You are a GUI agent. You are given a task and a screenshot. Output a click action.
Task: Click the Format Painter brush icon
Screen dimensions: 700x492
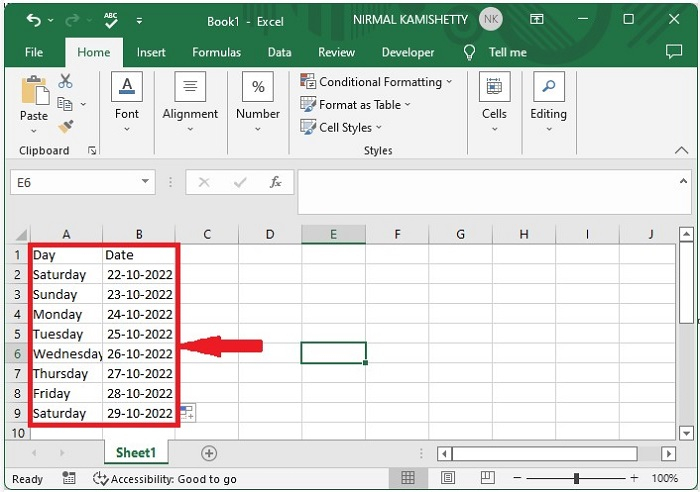pos(66,127)
